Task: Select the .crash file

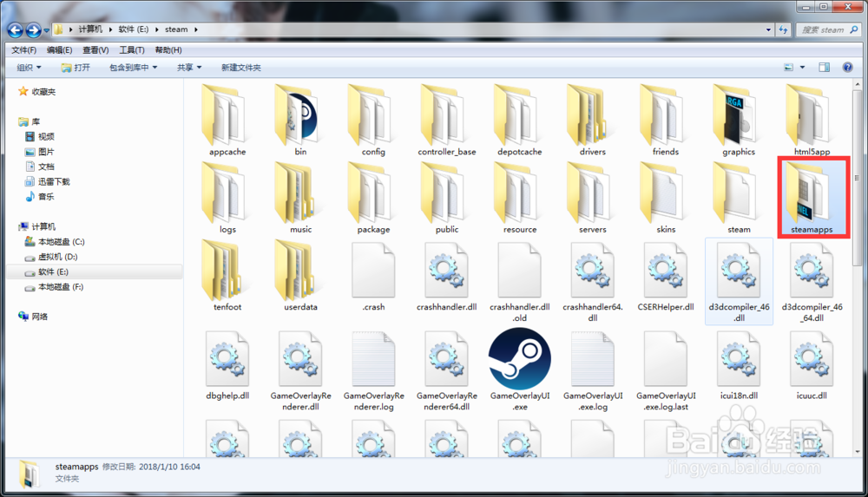Action: tap(373, 276)
